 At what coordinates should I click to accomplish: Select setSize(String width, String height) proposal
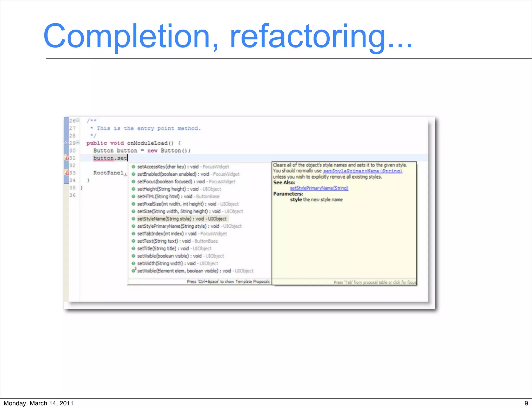190,211
